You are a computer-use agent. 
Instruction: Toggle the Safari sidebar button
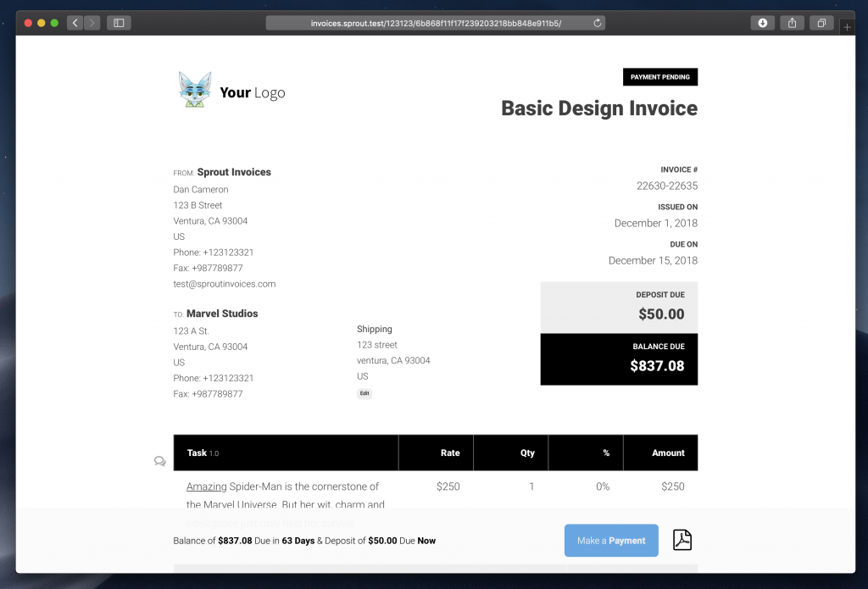[118, 23]
